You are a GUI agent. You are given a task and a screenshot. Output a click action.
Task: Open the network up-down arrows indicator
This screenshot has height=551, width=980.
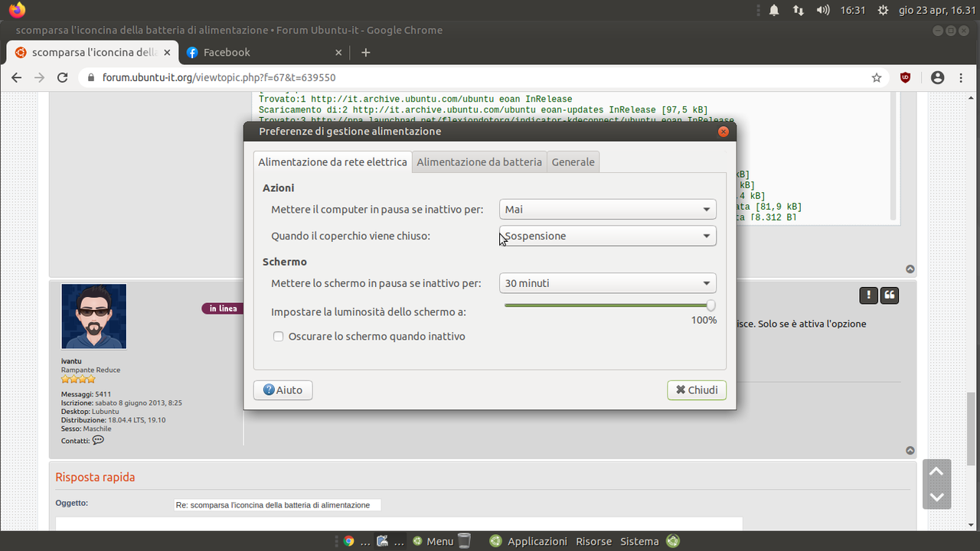click(x=798, y=10)
